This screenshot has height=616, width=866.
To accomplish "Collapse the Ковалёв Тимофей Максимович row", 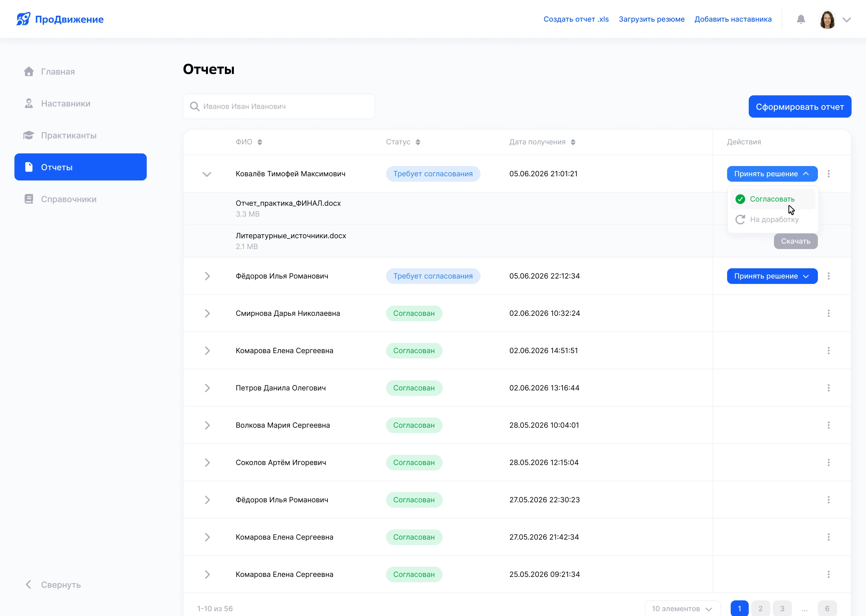I will pos(207,174).
